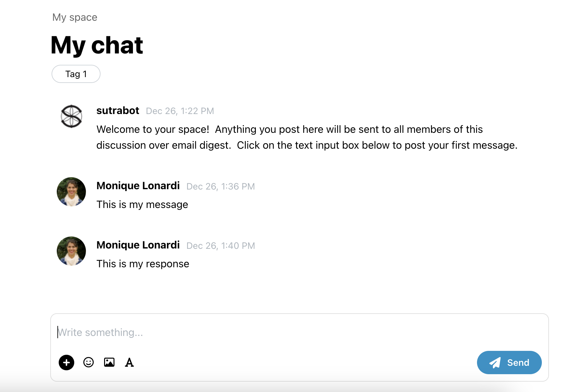The height and width of the screenshot is (392, 572).
Task: Open Monique Lonardi name on first message
Action: (138, 186)
